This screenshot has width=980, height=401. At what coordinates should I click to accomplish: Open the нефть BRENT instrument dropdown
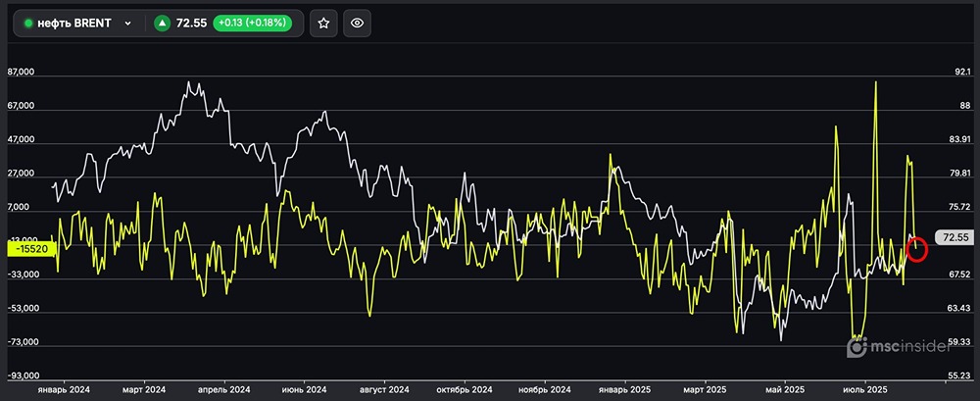pos(78,24)
